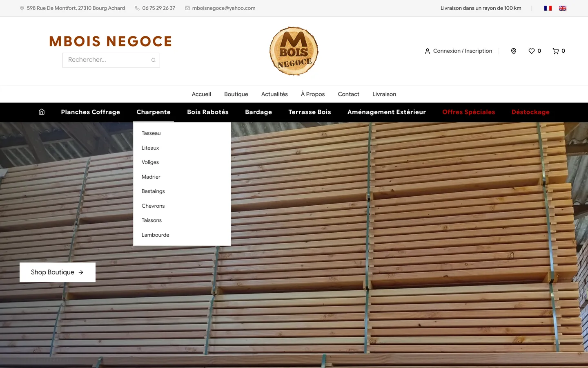Click the phone number 06 75 29 26 37
This screenshot has height=368, width=588.
point(158,8)
